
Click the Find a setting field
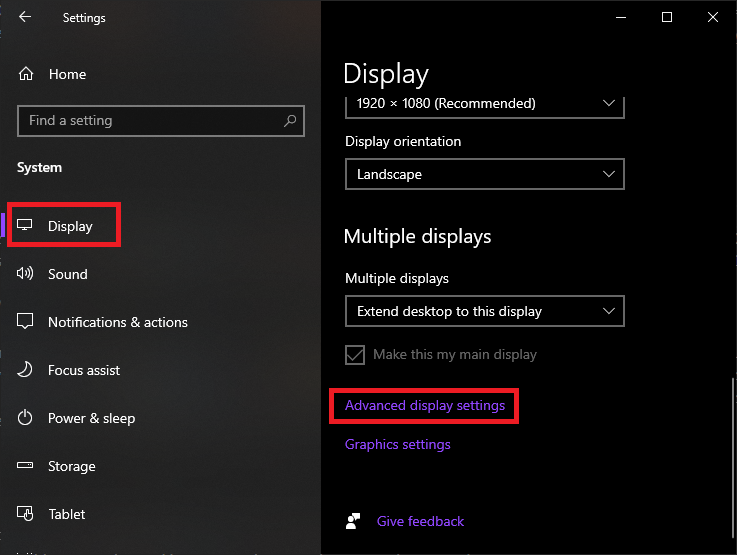(161, 121)
